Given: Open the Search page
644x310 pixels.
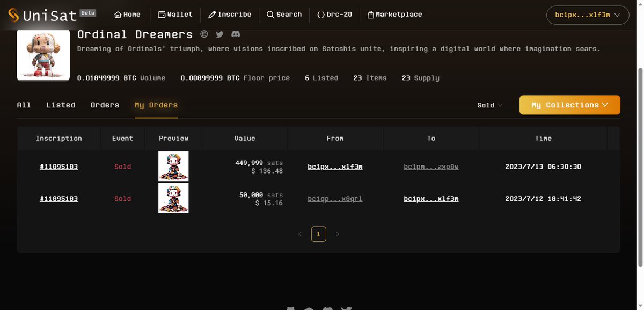Looking at the screenshot, I should coord(284,15).
